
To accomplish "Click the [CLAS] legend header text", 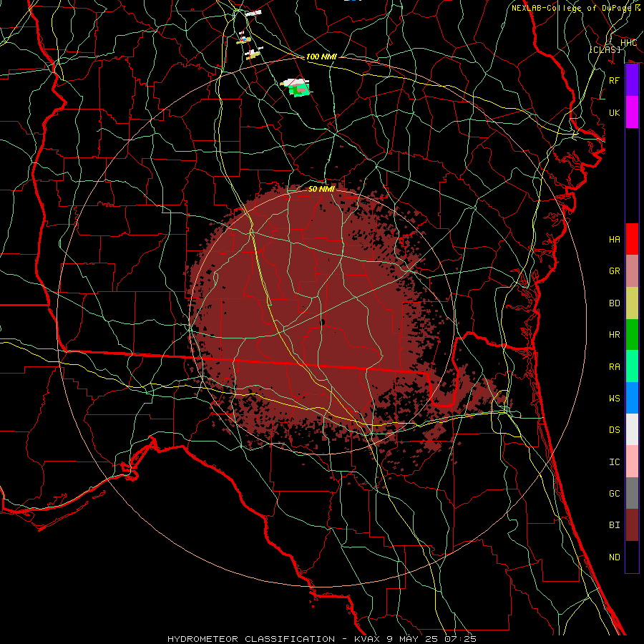I will (605, 49).
